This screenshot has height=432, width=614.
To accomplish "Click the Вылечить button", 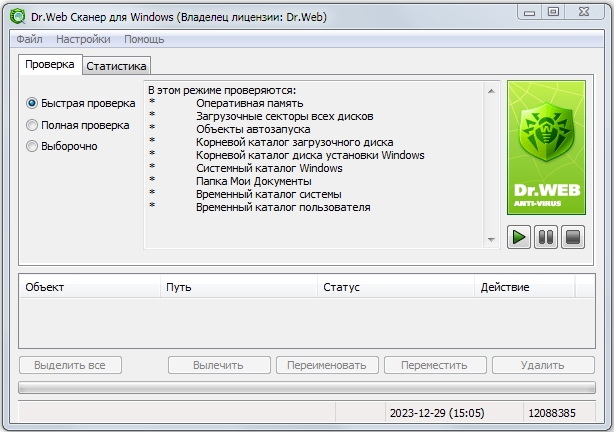I will click(219, 365).
